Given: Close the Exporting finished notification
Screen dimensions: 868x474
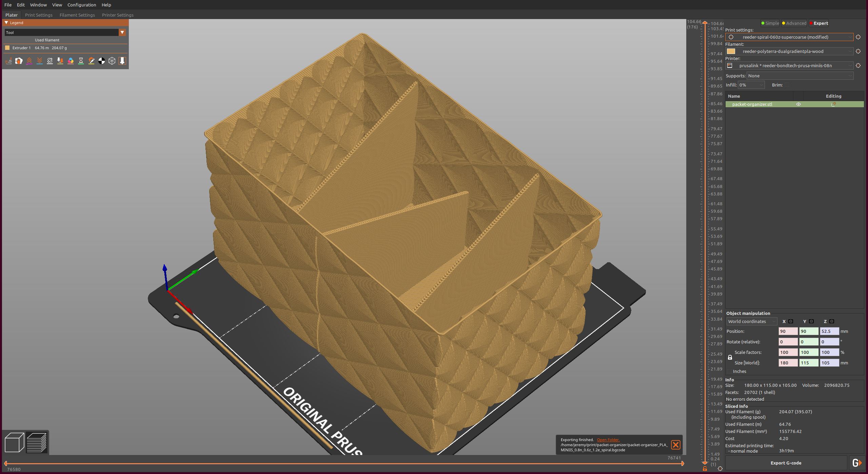Looking at the screenshot, I should pos(676,445).
